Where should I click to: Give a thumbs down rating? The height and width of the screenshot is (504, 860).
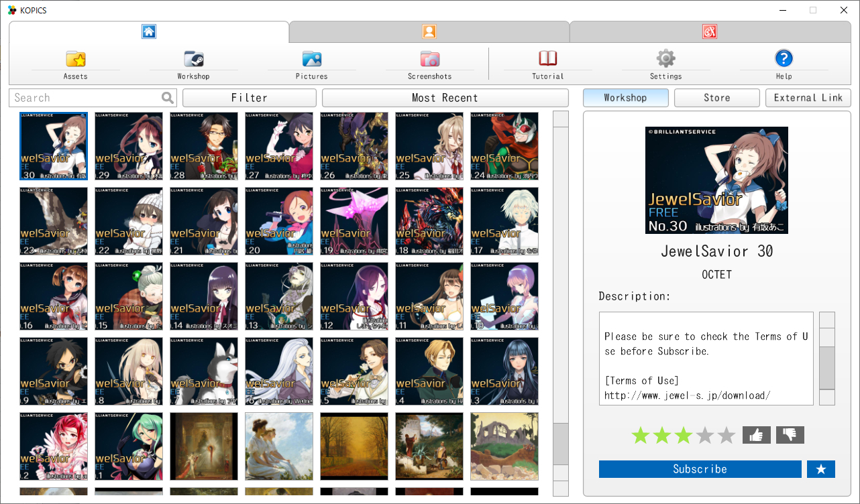pyautogui.click(x=790, y=435)
